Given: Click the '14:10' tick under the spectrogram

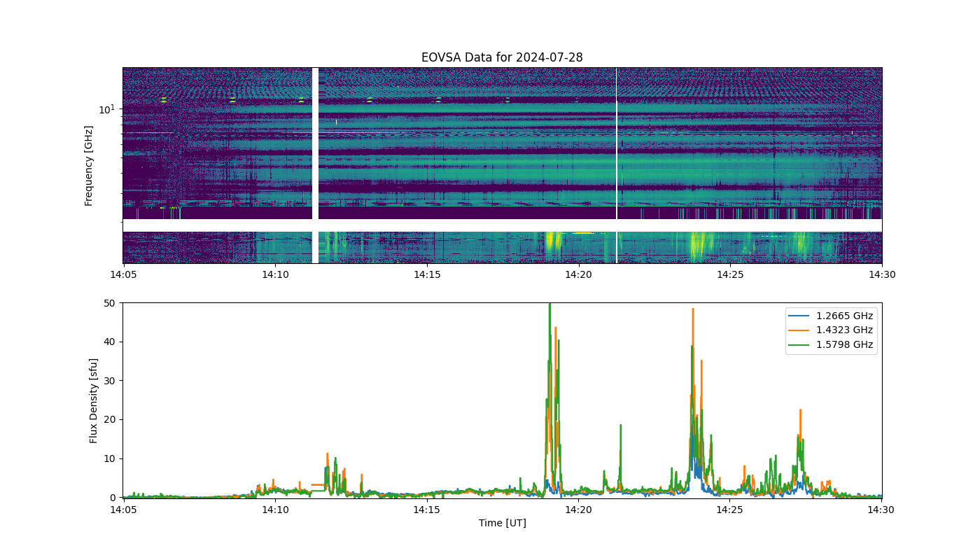Looking at the screenshot, I should click(x=274, y=275).
